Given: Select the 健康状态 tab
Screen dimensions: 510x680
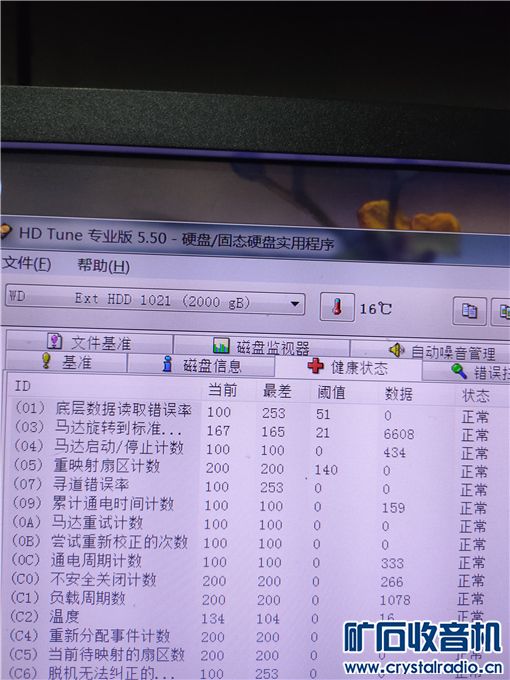Looking at the screenshot, I should click(348, 367).
